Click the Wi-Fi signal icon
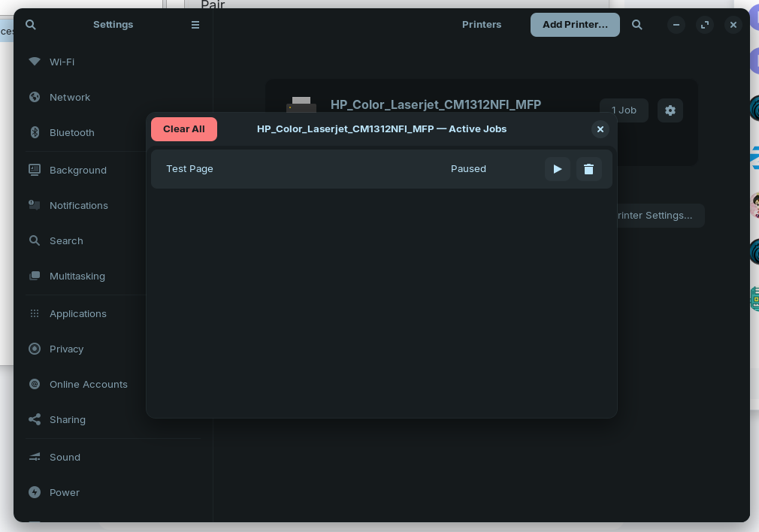759x532 pixels. click(x=35, y=62)
